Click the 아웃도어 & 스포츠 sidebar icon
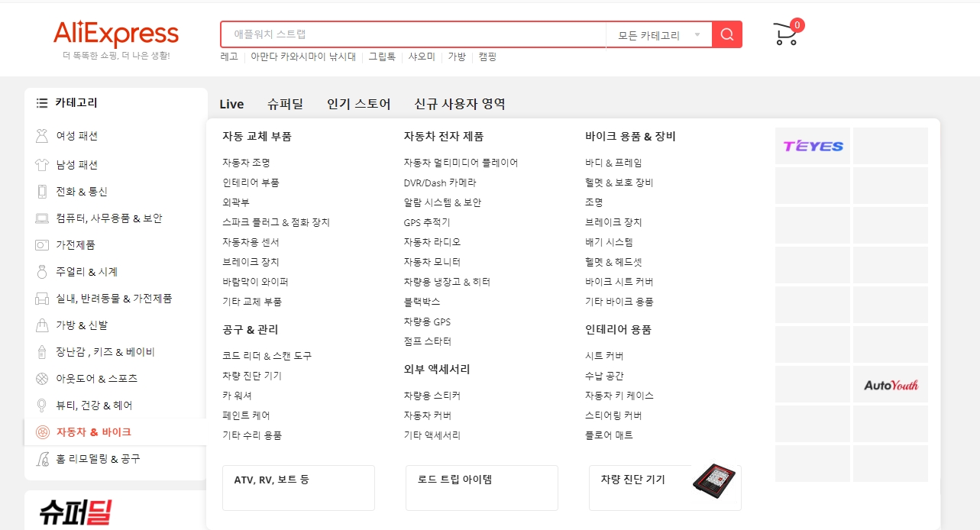Image resolution: width=980 pixels, height=530 pixels. (42, 378)
